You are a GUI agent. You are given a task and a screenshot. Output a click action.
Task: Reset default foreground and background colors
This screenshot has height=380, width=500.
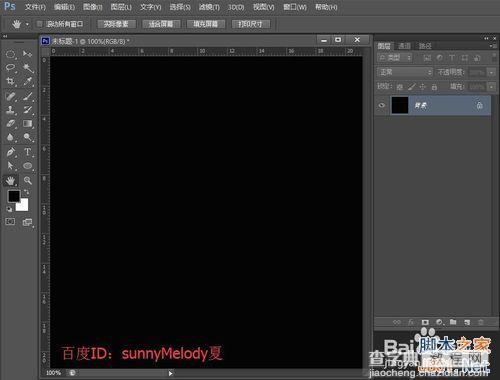pos(9,209)
